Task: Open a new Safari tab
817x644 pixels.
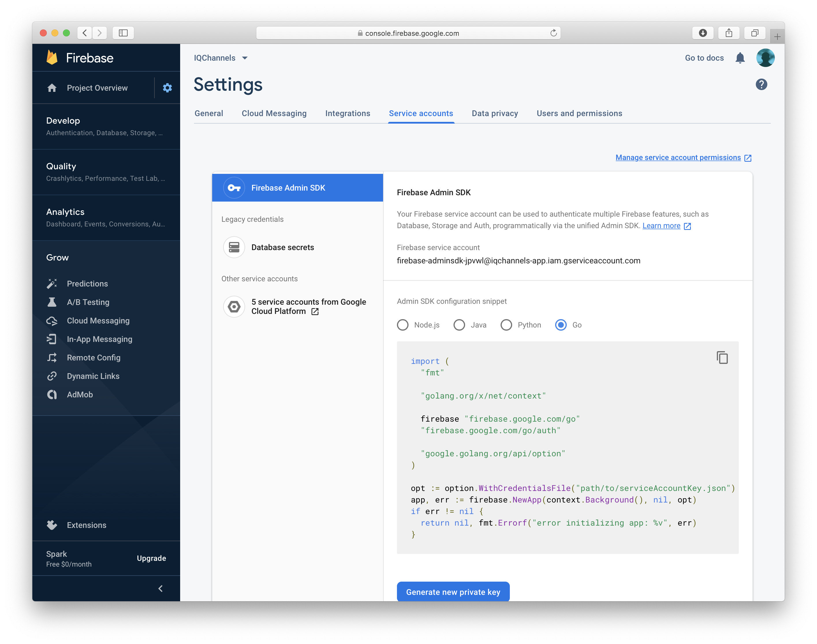Action: point(777,37)
